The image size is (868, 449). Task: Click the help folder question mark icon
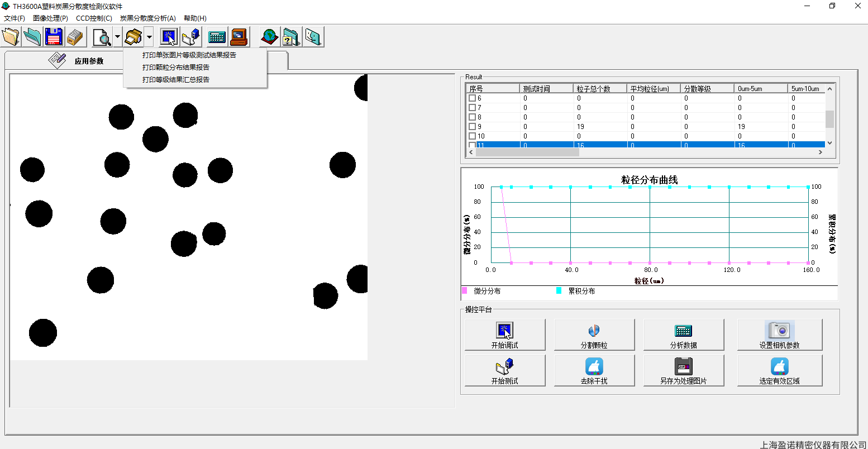(x=291, y=37)
